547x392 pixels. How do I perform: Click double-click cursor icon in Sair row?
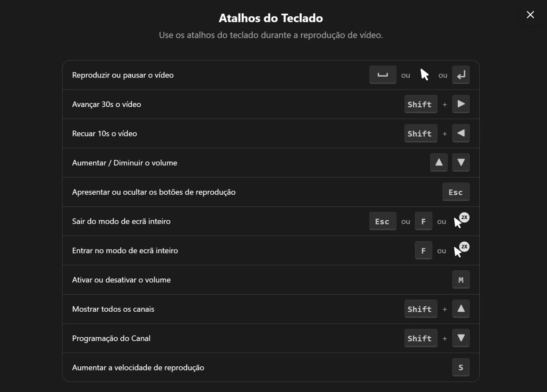click(x=461, y=221)
